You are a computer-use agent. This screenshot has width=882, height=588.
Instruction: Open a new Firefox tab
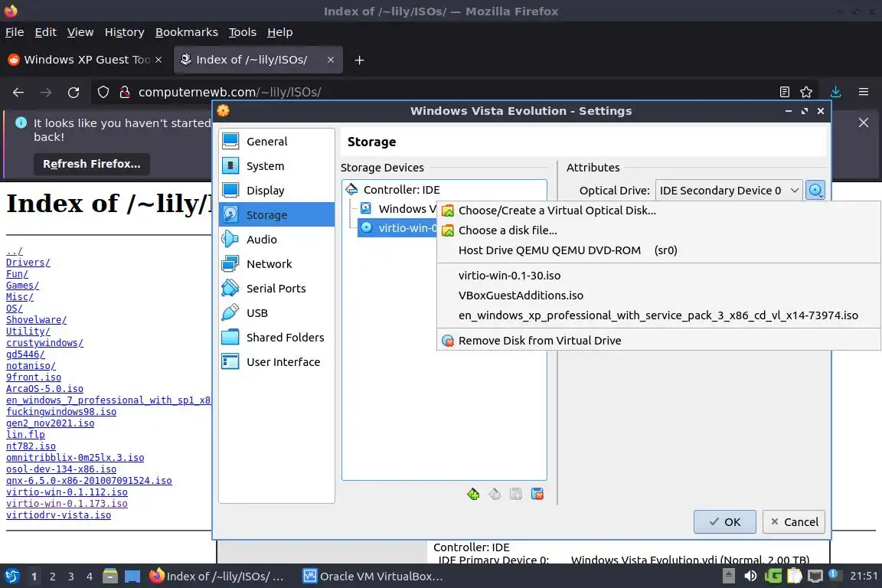pos(359,60)
